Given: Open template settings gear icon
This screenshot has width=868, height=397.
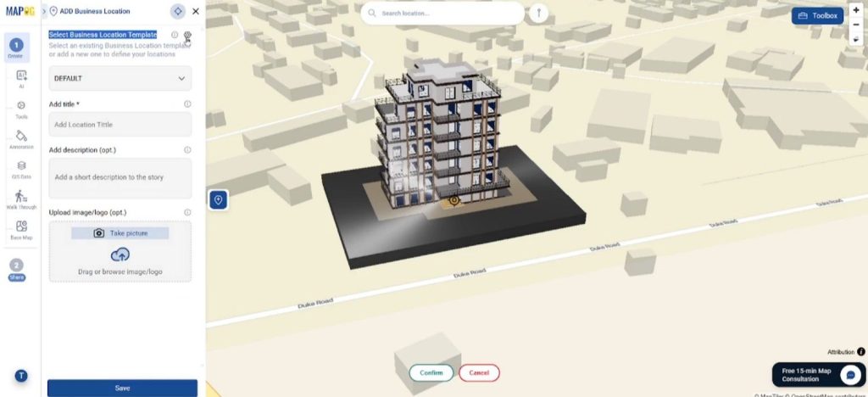Looking at the screenshot, I should coord(187,36).
